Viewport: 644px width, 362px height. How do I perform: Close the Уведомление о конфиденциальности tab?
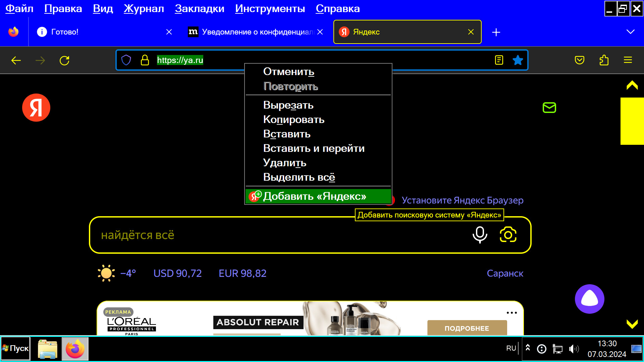click(320, 32)
